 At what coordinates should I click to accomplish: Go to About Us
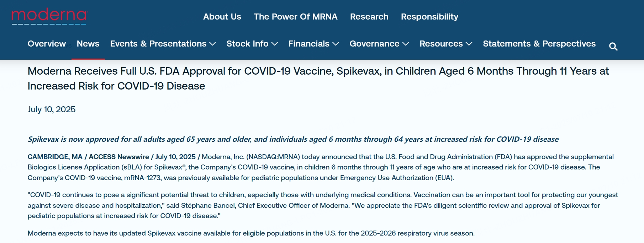222,17
